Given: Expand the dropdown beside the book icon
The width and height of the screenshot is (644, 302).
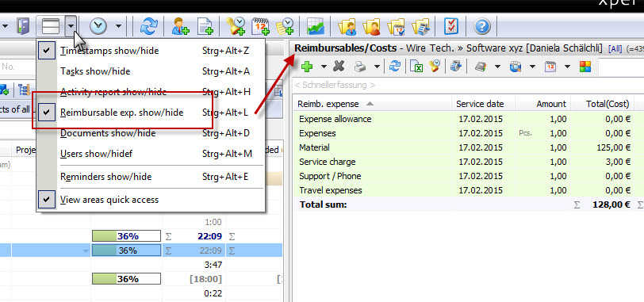Looking at the screenshot, I should 497,67.
